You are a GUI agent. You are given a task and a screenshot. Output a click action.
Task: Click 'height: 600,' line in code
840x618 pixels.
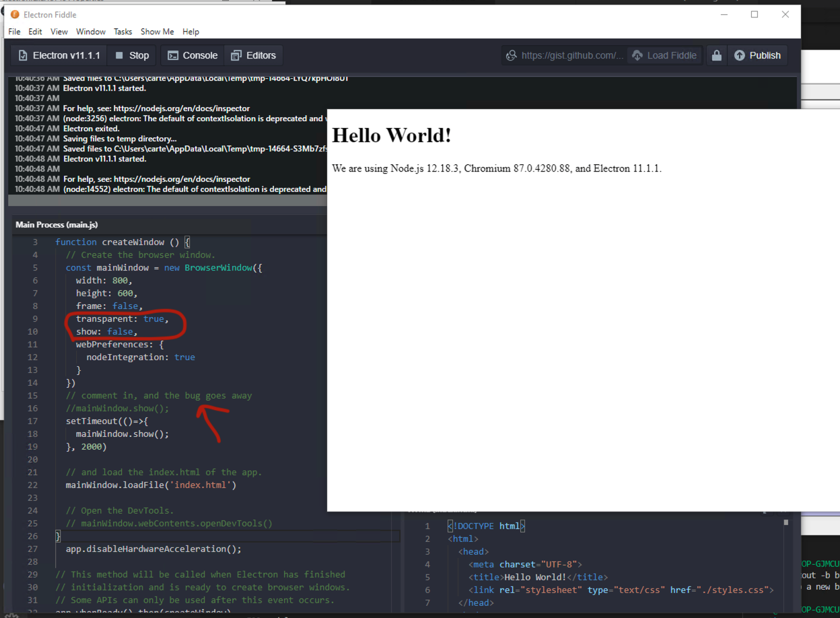tap(107, 293)
